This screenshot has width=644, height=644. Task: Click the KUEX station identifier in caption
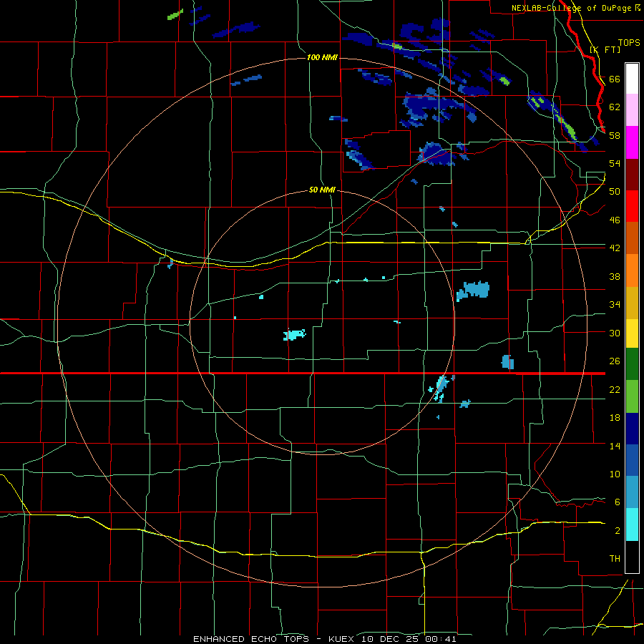click(341, 639)
